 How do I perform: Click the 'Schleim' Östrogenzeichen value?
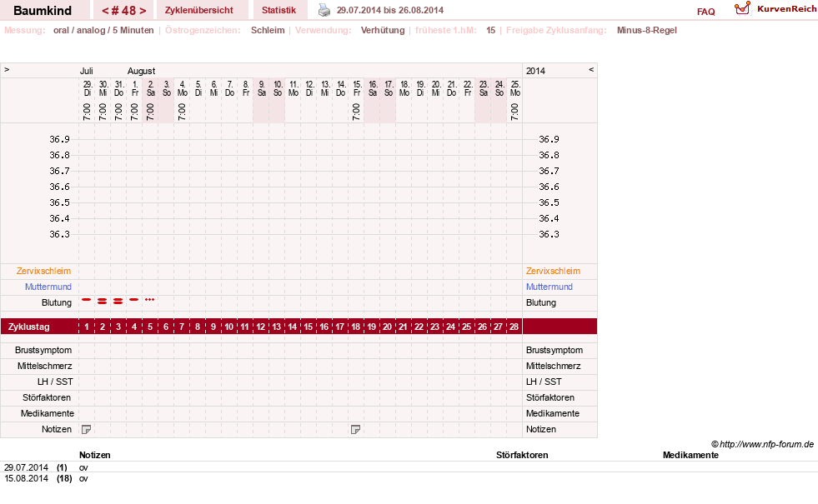click(268, 30)
